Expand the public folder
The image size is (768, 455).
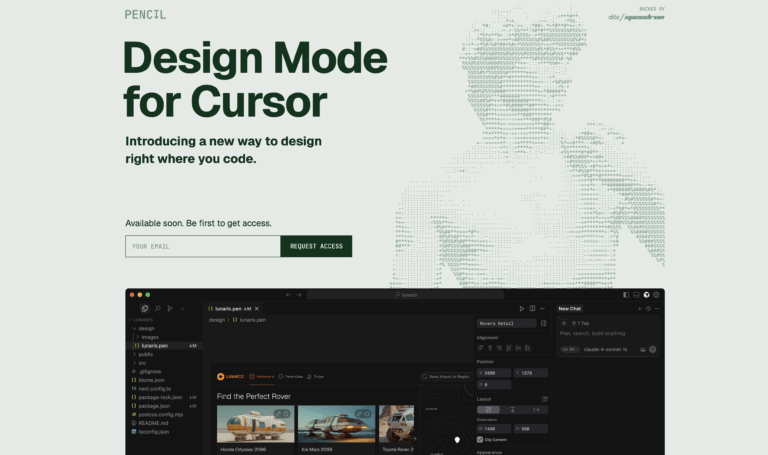[x=145, y=354]
